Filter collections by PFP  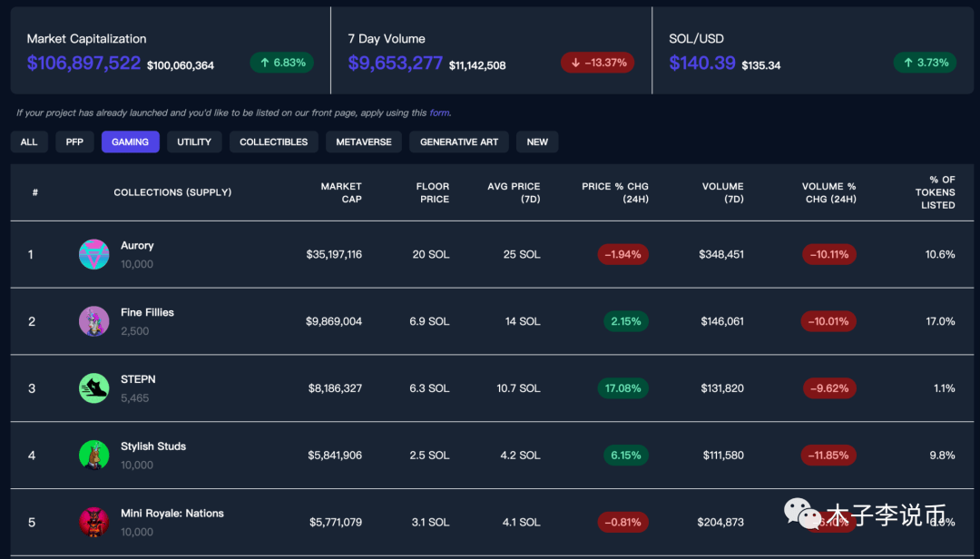point(74,142)
